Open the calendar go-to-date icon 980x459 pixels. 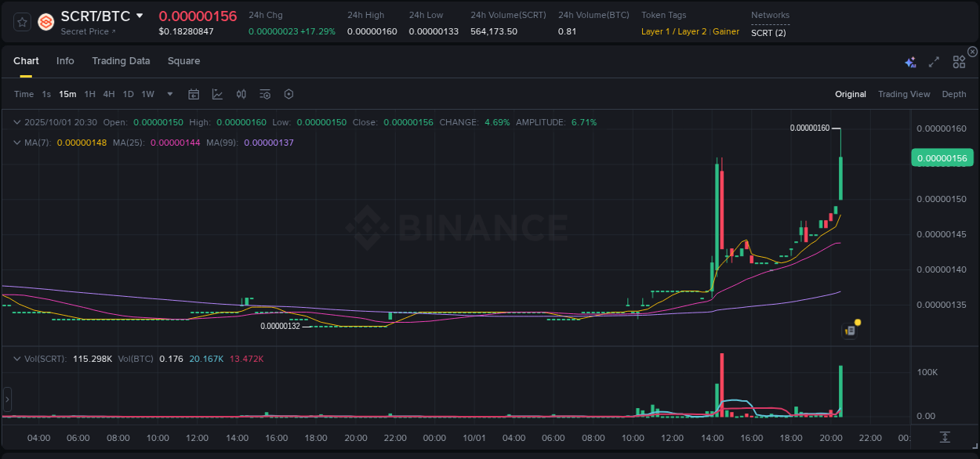click(194, 93)
